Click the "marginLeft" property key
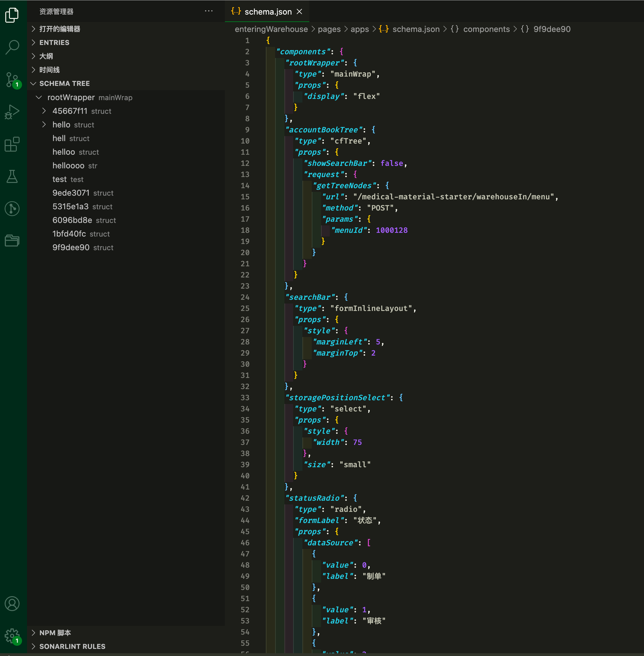This screenshot has height=656, width=644. pos(340,342)
